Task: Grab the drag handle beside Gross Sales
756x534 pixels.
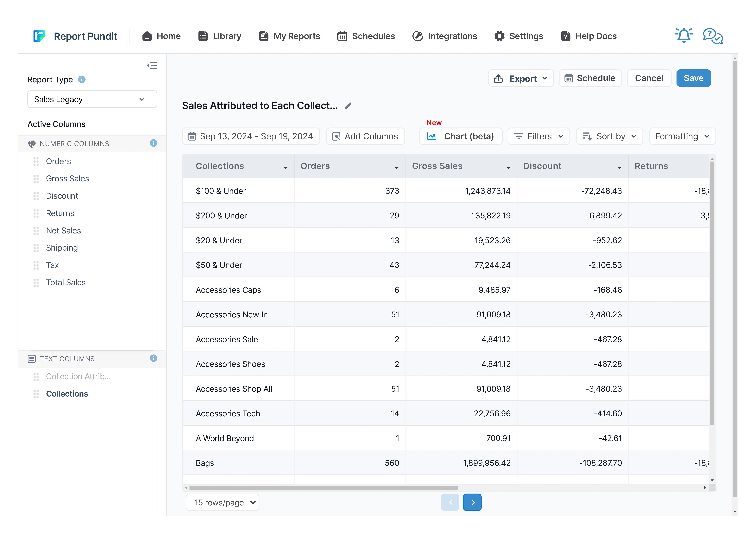Action: click(x=36, y=179)
